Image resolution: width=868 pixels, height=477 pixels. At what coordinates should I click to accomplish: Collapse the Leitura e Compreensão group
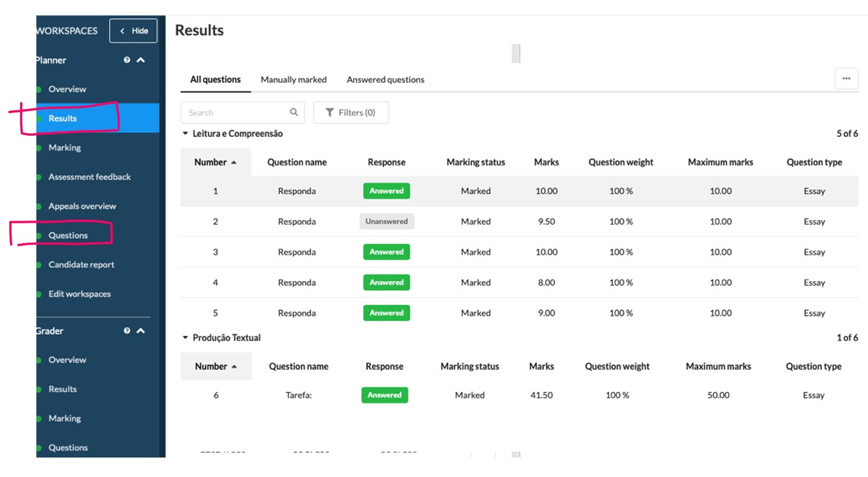(186, 134)
